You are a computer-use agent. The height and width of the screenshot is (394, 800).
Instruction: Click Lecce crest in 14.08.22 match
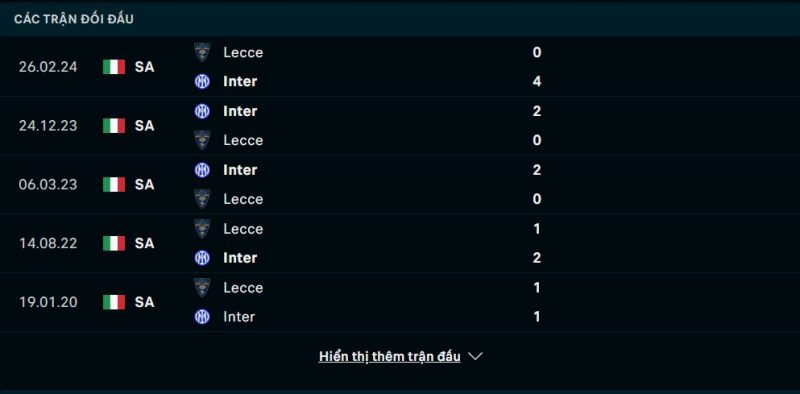[x=202, y=228]
